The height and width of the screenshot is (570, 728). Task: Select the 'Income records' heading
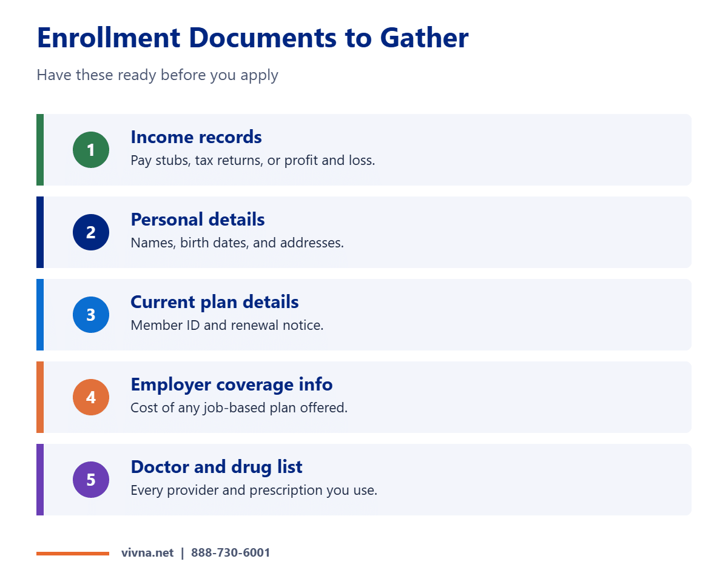click(196, 137)
